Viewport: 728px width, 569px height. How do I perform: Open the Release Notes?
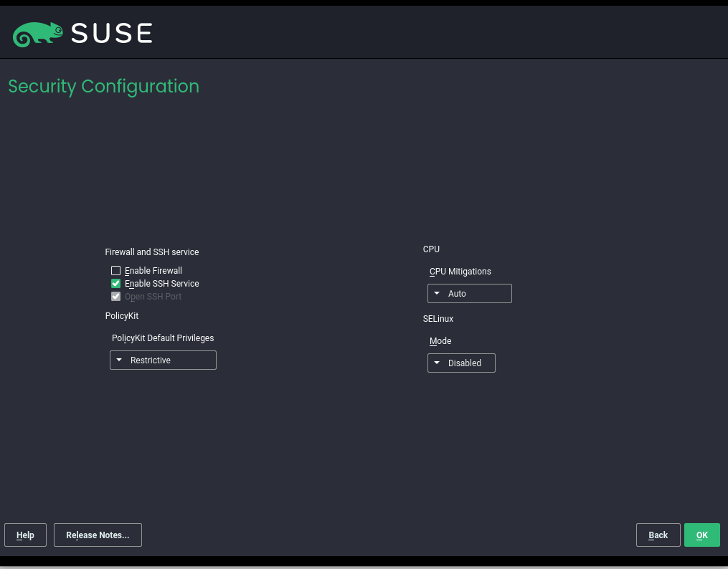98,535
